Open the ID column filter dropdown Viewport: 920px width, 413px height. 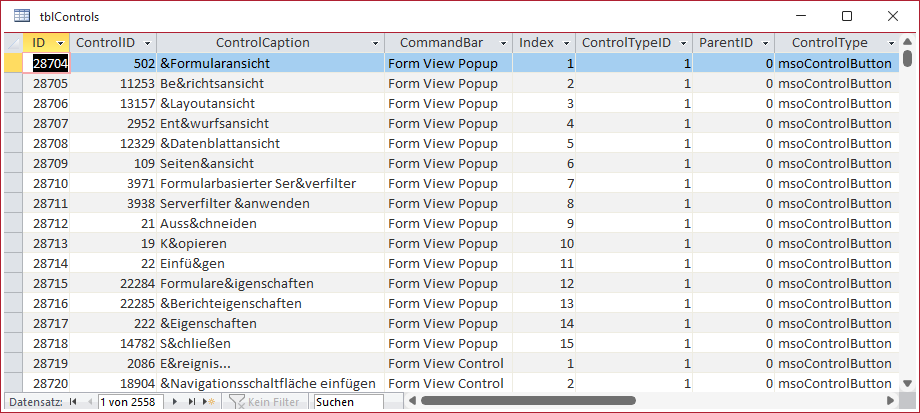pos(60,43)
